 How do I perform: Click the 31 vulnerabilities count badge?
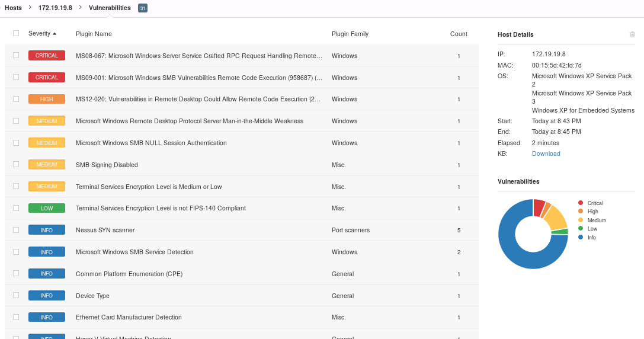143,8
